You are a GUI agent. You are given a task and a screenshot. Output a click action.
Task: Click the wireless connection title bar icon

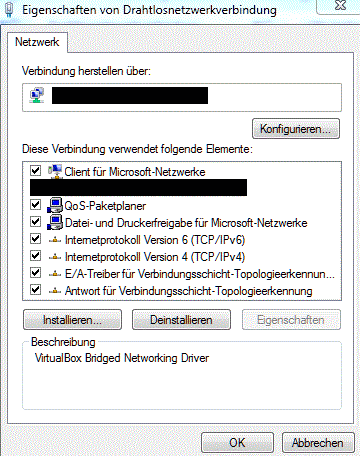click(x=9, y=10)
